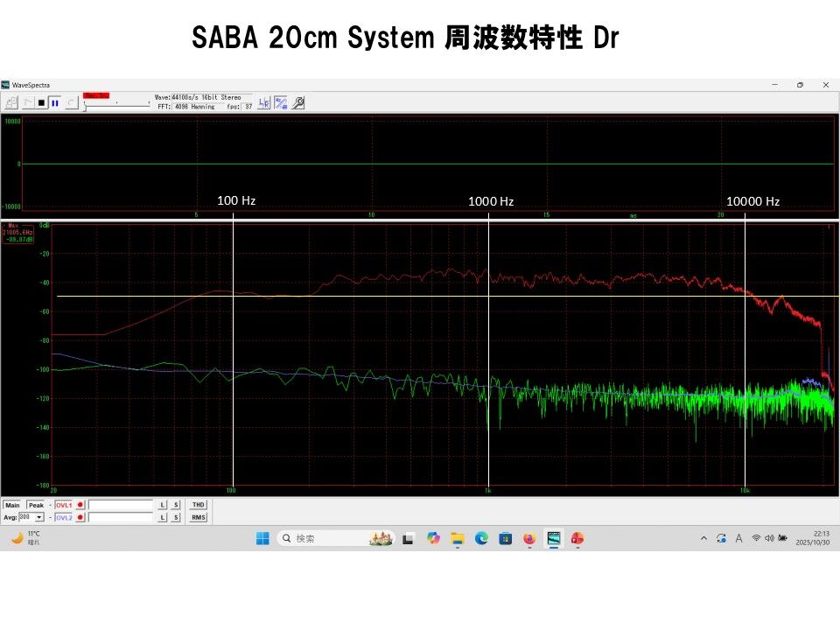
Task: Open the settings wrench icon in WaveSpectra
Action: [x=298, y=102]
